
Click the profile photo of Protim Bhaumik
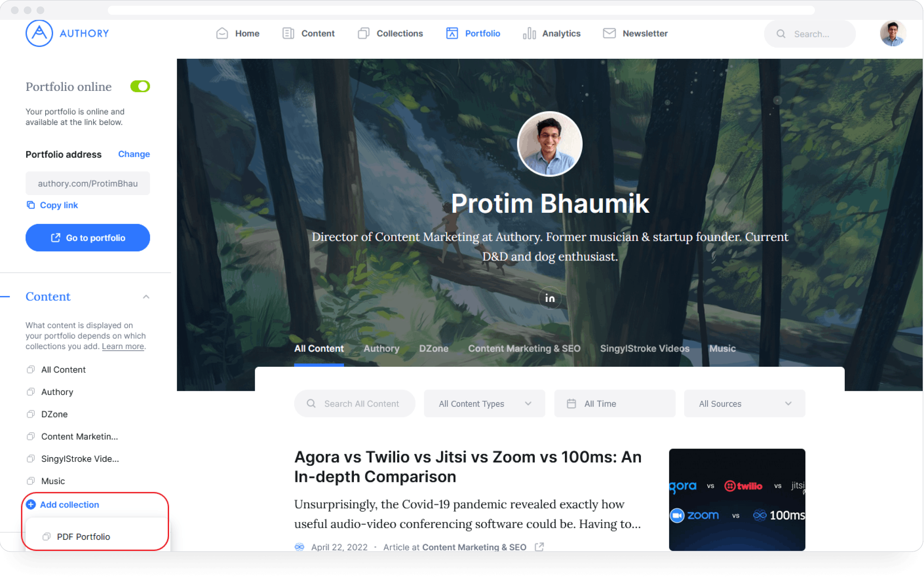tap(550, 144)
